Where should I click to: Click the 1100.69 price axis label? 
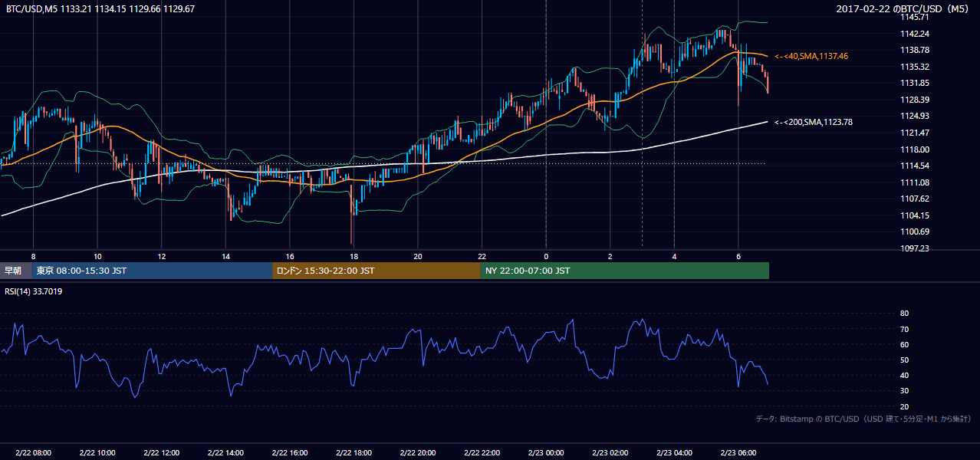(x=916, y=232)
